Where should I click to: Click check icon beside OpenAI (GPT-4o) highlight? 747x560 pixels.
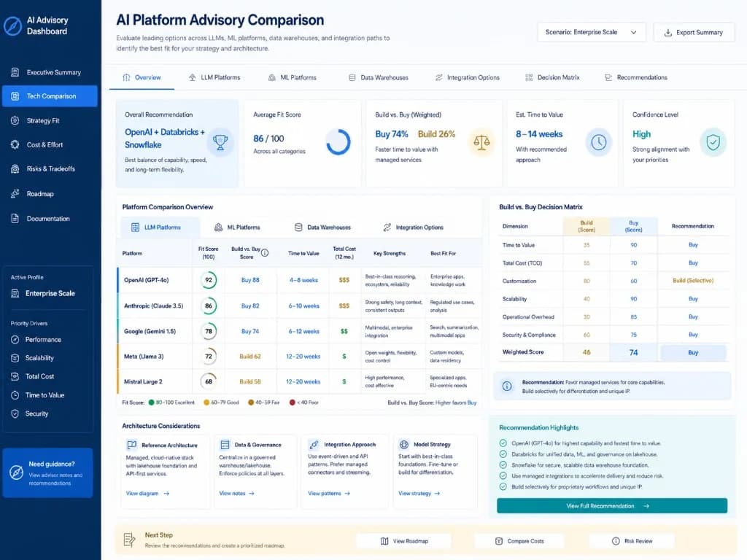pyautogui.click(x=503, y=443)
